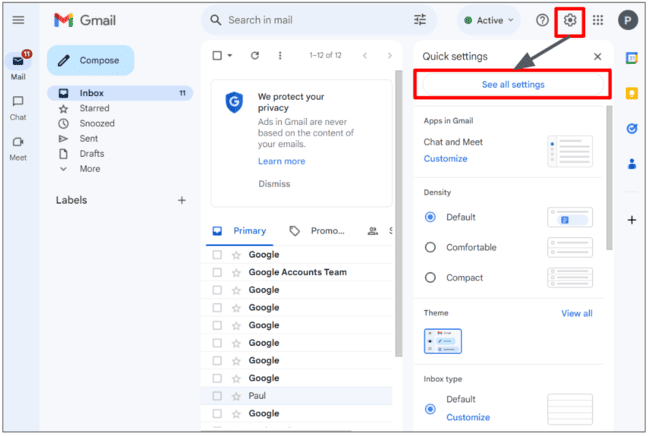650x436 pixels.
Task: Customize Chat and Meet
Action: 445,159
